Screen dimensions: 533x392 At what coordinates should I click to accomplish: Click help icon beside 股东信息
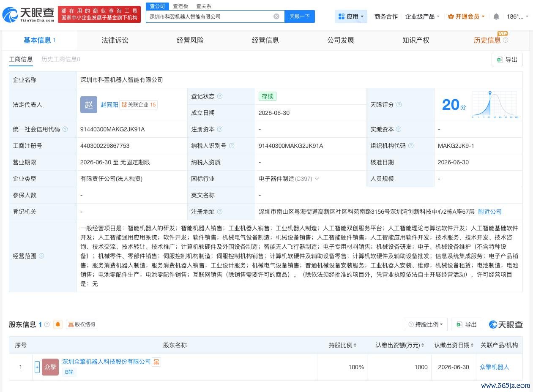pyautogui.click(x=47, y=324)
